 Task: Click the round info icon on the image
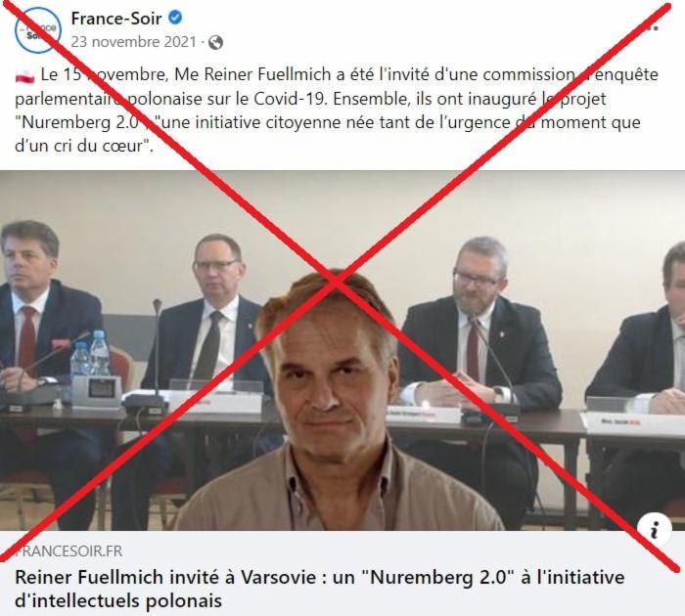coord(654,530)
